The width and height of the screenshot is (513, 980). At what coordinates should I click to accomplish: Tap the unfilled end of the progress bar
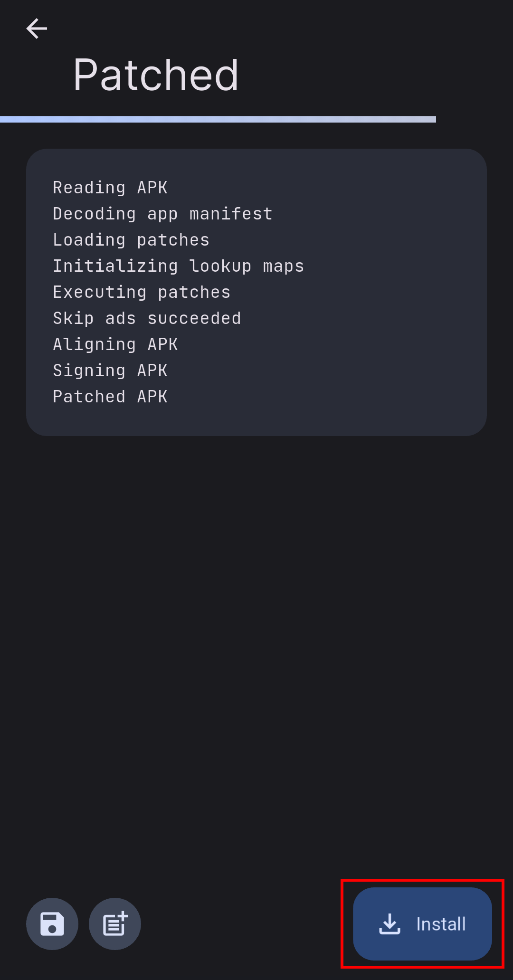point(475,119)
